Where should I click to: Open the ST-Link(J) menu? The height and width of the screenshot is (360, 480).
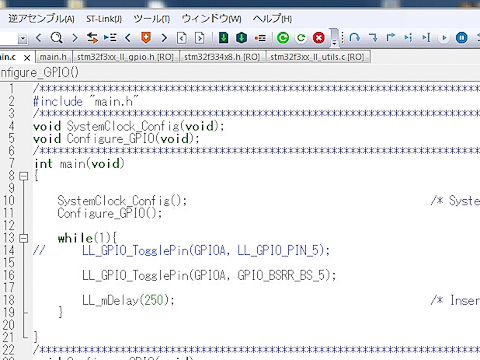(104, 19)
